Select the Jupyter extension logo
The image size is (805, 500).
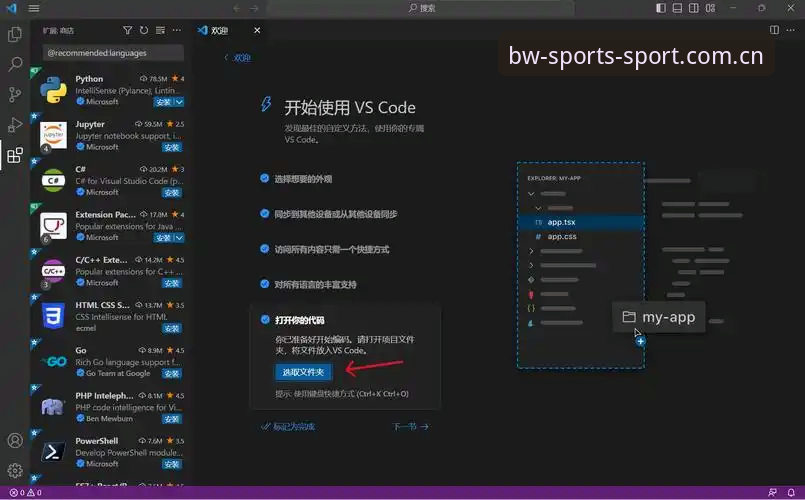coord(53,135)
